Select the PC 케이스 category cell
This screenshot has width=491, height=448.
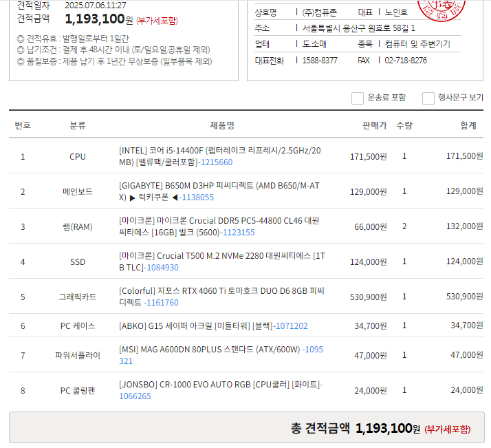pyautogui.click(x=77, y=326)
